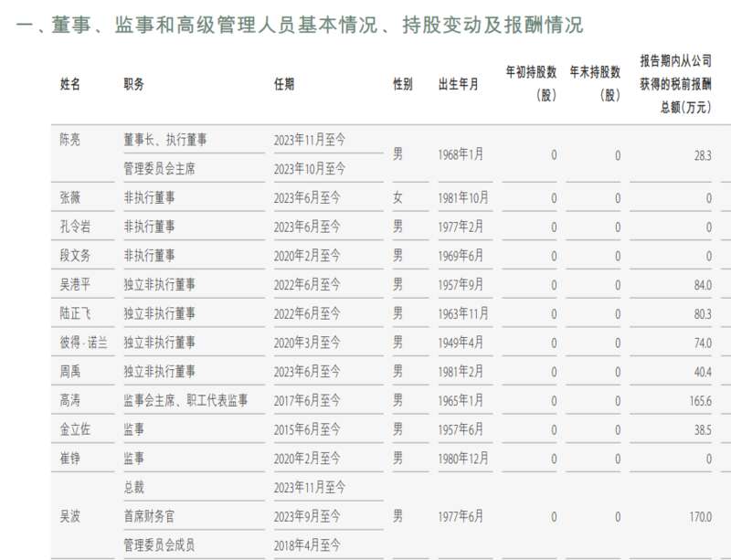Click the position 管理委员会成员
The image size is (731, 560).
(x=159, y=544)
